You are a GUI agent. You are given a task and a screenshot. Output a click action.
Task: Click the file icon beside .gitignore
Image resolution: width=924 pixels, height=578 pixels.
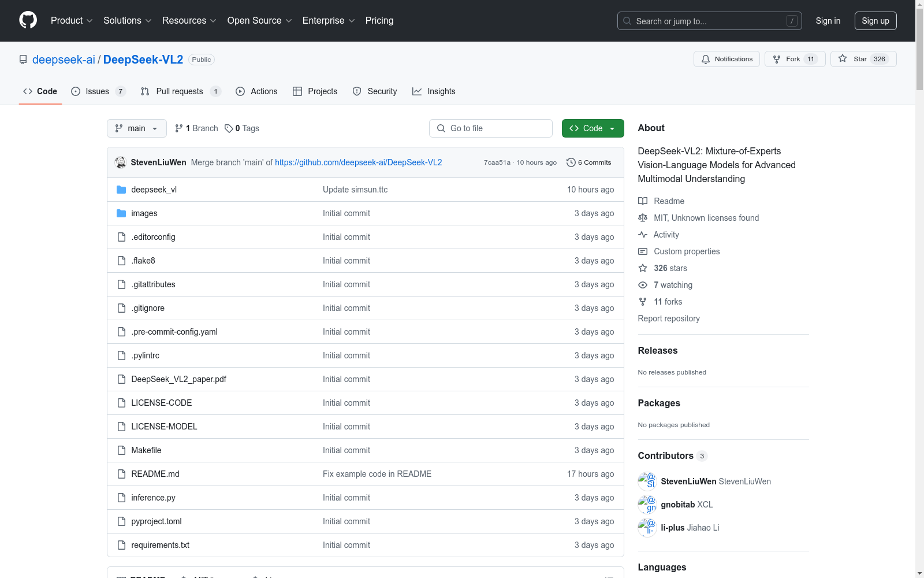(121, 308)
